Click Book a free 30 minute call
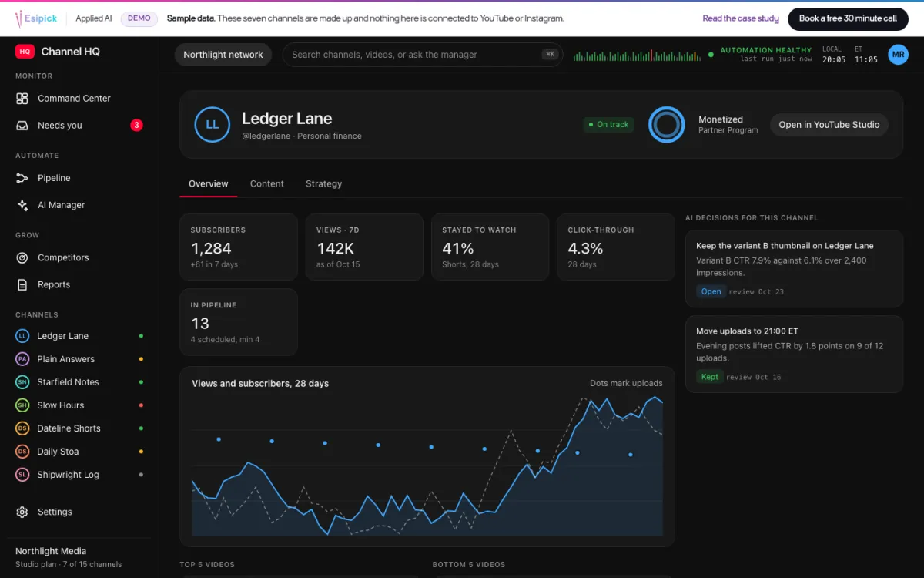924x578 pixels. click(848, 18)
